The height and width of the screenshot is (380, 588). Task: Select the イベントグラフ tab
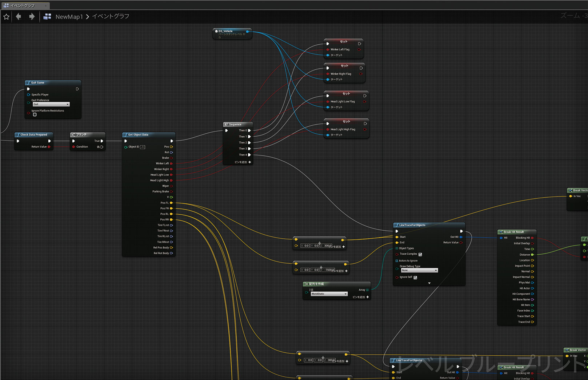23,5
